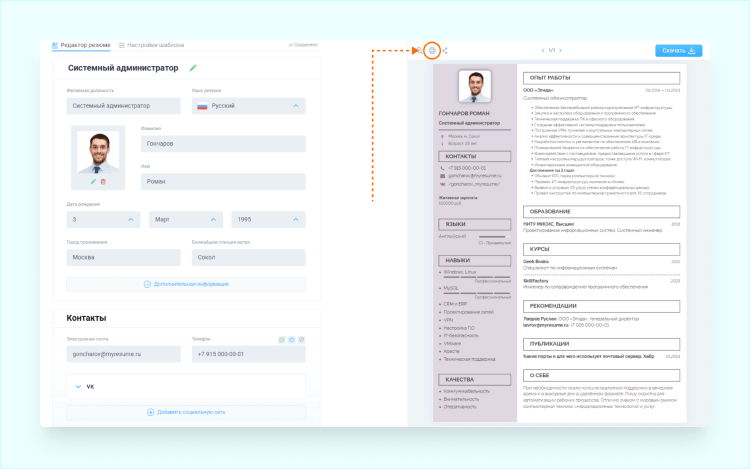Click ОПЫТ РАБОТЫ heading in preview
The image size is (750, 469).
click(601, 78)
